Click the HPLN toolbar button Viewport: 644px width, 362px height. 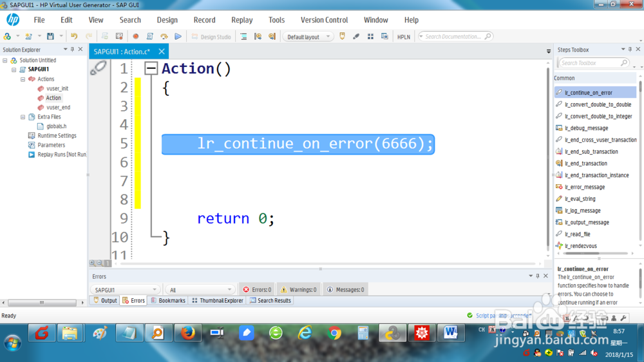pos(404,37)
